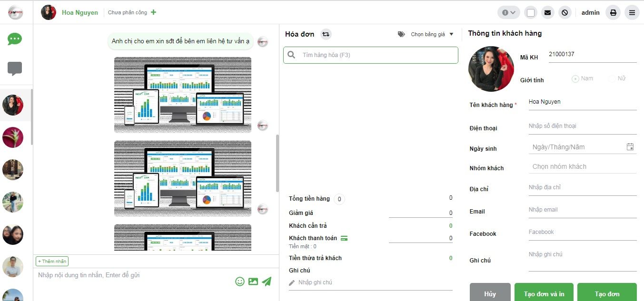Open the green chat messages icon in sidebar

point(15,39)
